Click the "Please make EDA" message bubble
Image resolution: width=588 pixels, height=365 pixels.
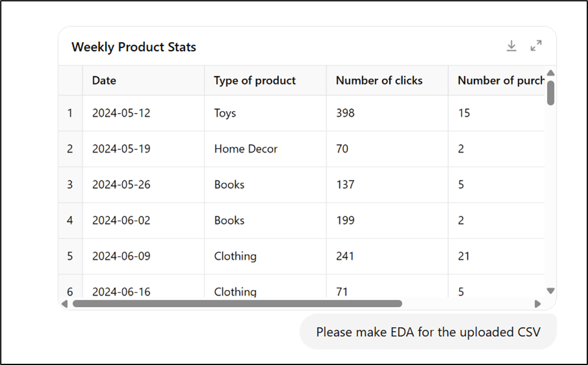point(428,332)
